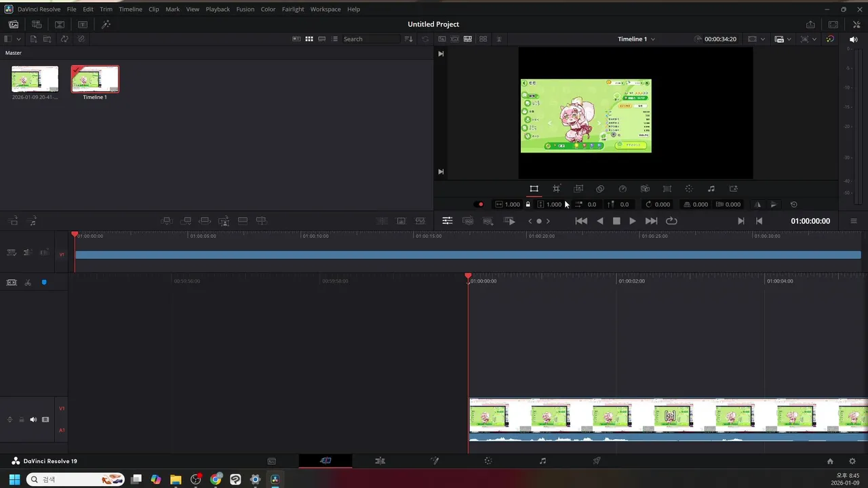Open the Effects magic wand icon
868x488 pixels.
pos(106,24)
